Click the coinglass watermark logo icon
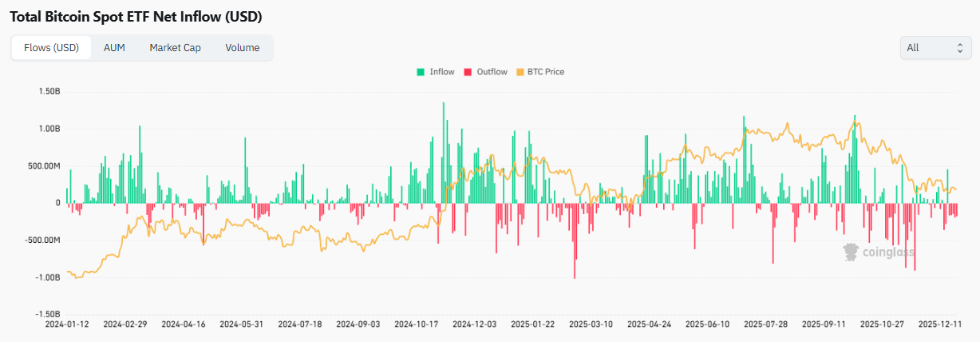The image size is (980, 342). [852, 253]
